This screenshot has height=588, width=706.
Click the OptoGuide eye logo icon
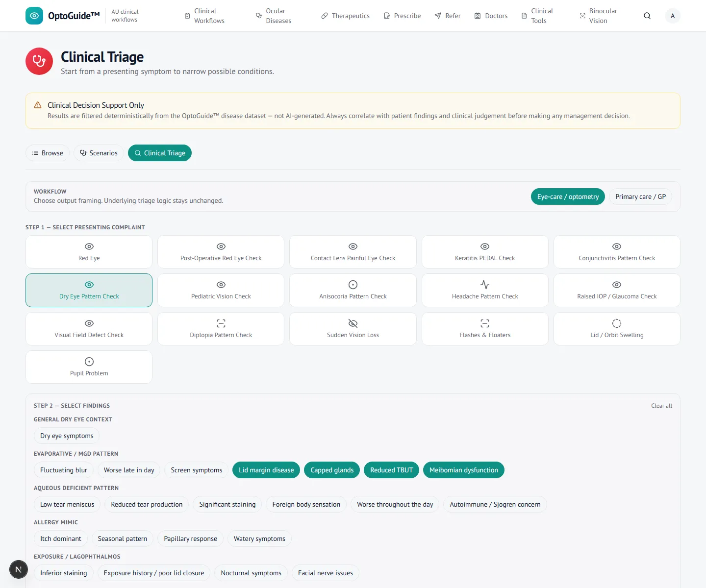point(34,16)
